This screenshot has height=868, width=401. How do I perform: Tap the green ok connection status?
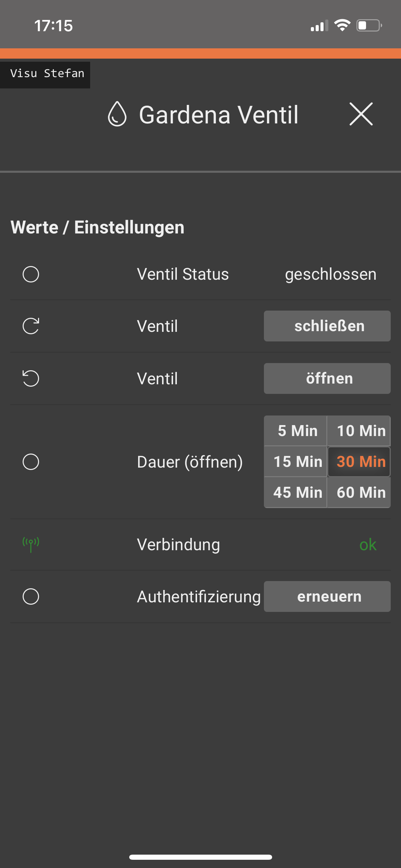368,545
